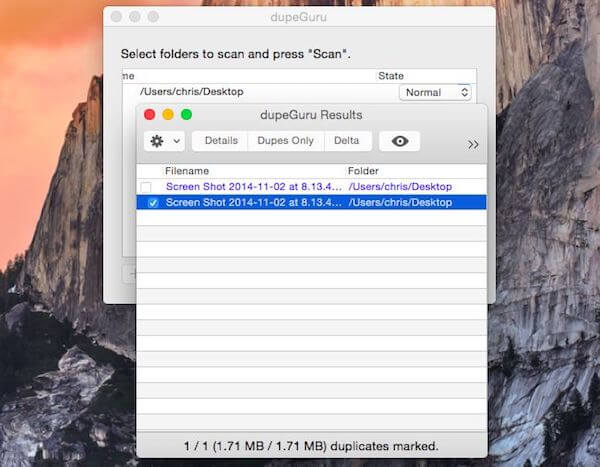Click the State column header

(x=391, y=76)
